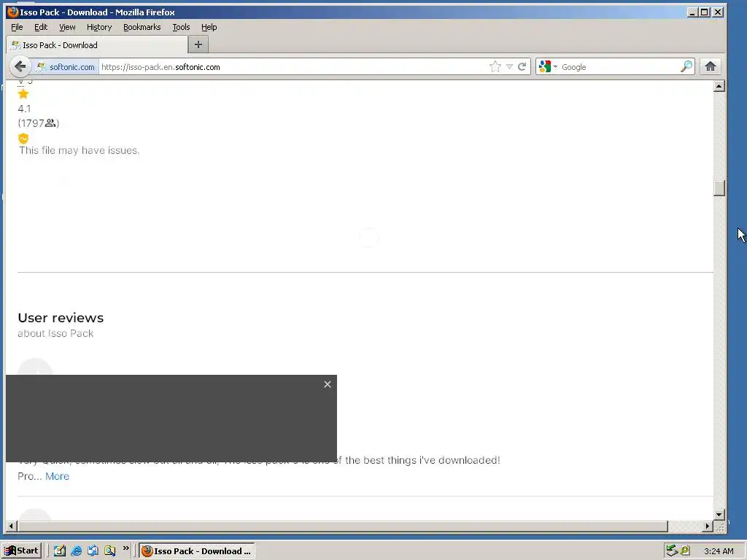Open the URL history dropdown arrow
The width and height of the screenshot is (747, 560).
(509, 66)
